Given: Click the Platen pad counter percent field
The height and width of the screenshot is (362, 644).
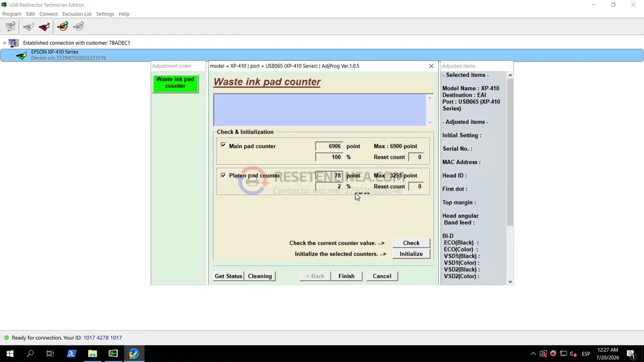Looking at the screenshot, I should 329,187.
